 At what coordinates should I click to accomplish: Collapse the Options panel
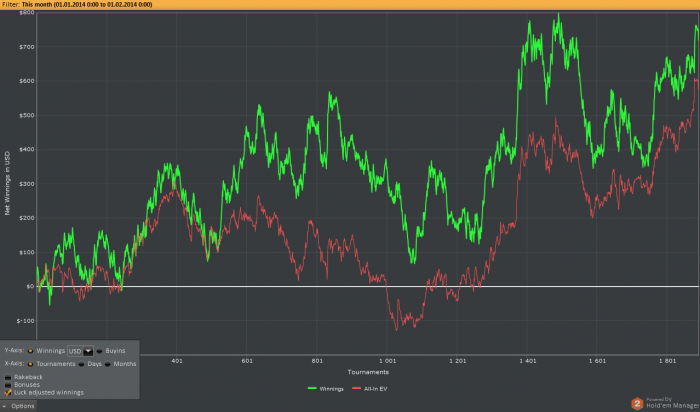[18, 406]
